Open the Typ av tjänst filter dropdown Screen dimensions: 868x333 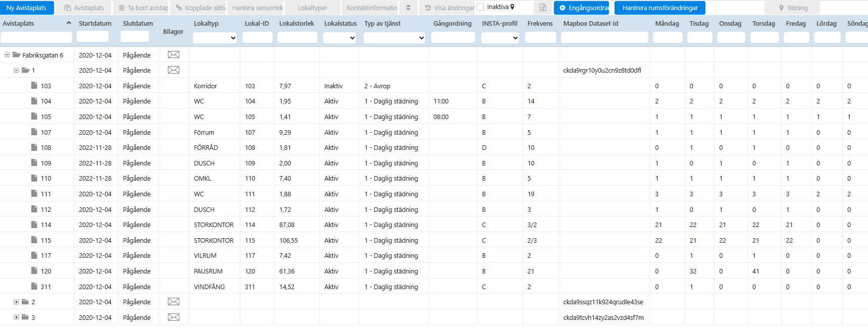point(394,38)
